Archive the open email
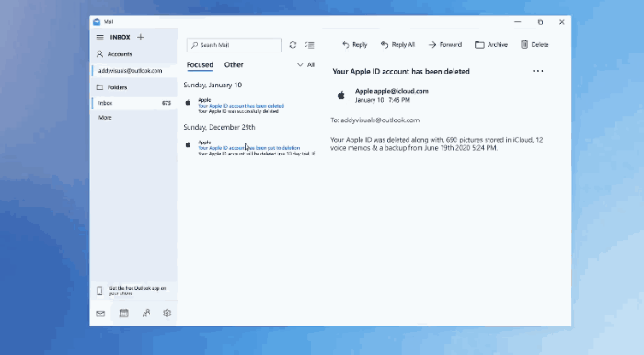The image size is (644, 355). [x=491, y=45]
